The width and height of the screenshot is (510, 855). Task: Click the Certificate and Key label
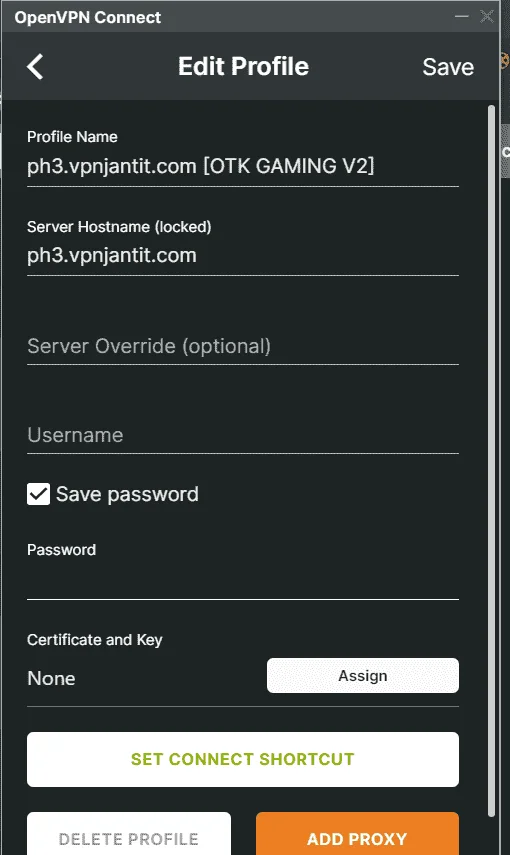point(95,640)
